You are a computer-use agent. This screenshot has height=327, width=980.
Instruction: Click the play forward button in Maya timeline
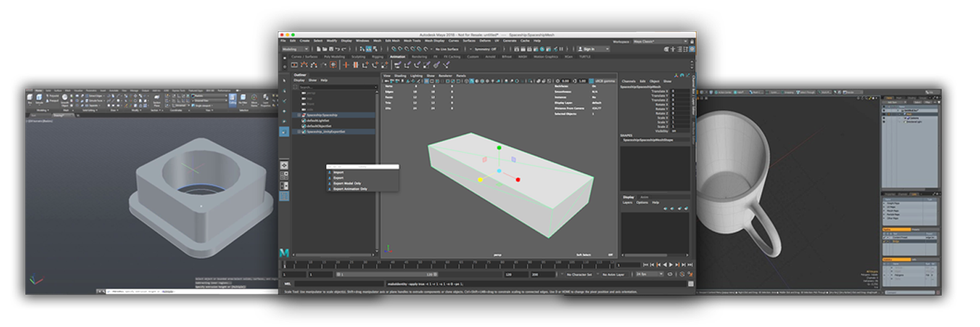tap(671, 265)
